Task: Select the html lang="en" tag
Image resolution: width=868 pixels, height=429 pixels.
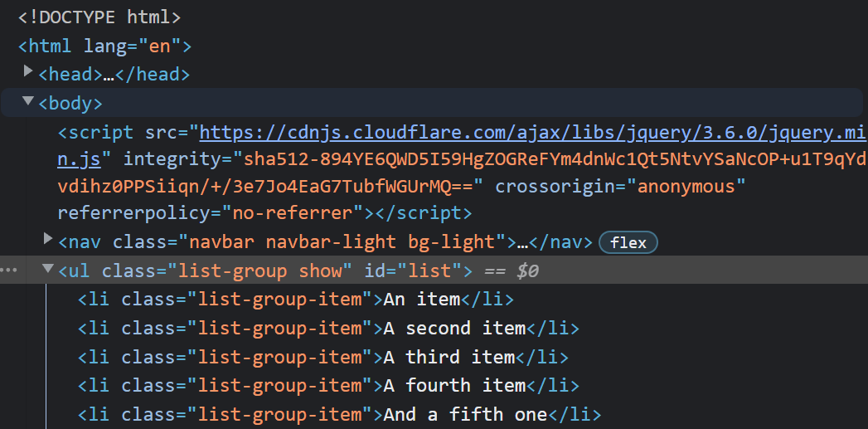Action: (x=104, y=46)
